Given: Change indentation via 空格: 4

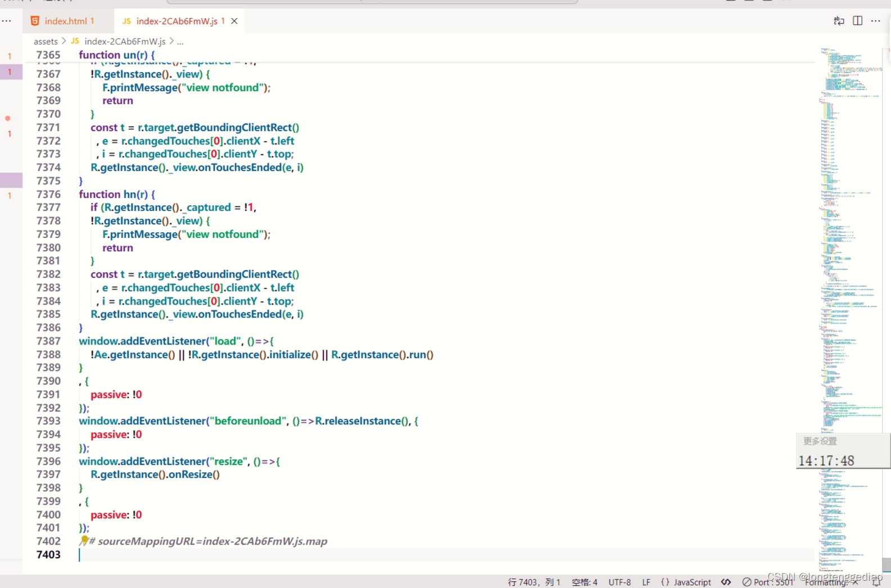Looking at the screenshot, I should (585, 582).
